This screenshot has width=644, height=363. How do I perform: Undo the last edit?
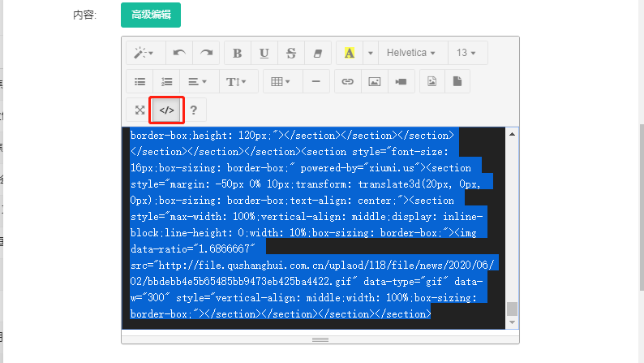click(179, 53)
